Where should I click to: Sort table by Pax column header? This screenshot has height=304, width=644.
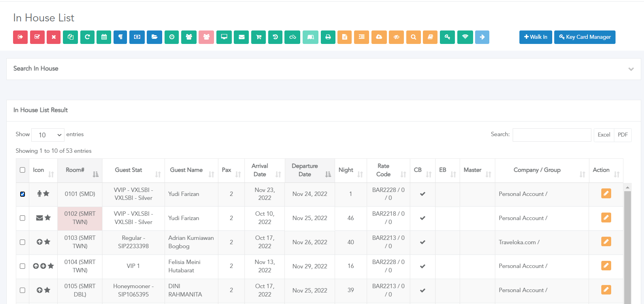231,170
